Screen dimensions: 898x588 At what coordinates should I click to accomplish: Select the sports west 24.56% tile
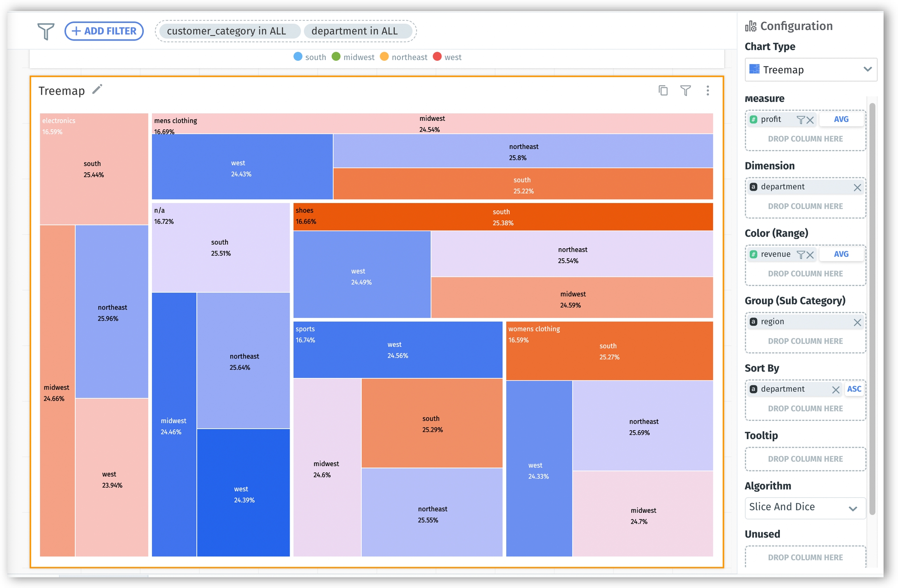point(398,350)
